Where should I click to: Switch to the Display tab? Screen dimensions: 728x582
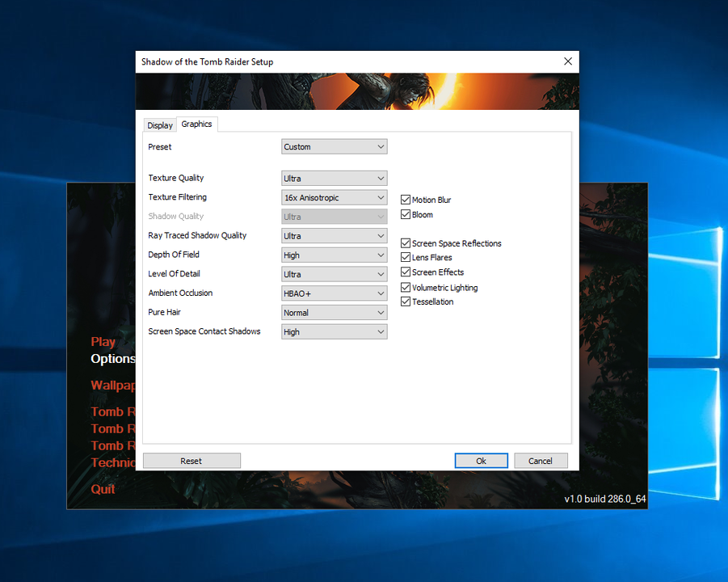click(160, 125)
